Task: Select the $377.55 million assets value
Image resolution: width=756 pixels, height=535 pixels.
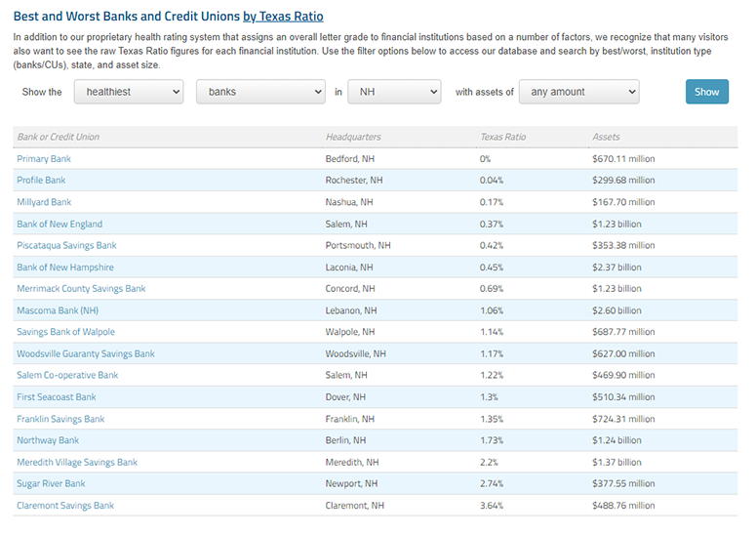Action: click(623, 483)
